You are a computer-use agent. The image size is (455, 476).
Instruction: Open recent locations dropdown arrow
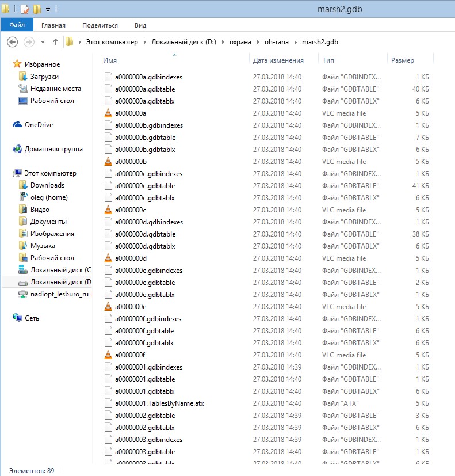(x=43, y=42)
